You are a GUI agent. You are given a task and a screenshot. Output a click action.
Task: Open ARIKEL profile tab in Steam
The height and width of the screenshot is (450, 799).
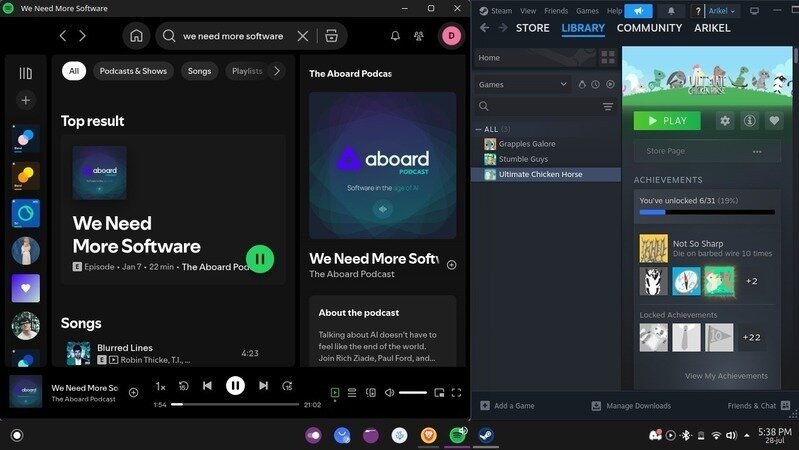(x=712, y=28)
